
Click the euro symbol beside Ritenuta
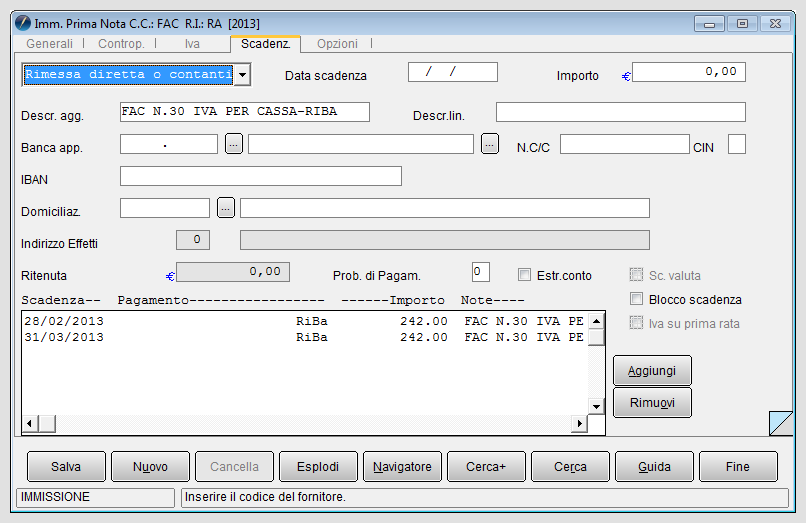click(x=170, y=277)
